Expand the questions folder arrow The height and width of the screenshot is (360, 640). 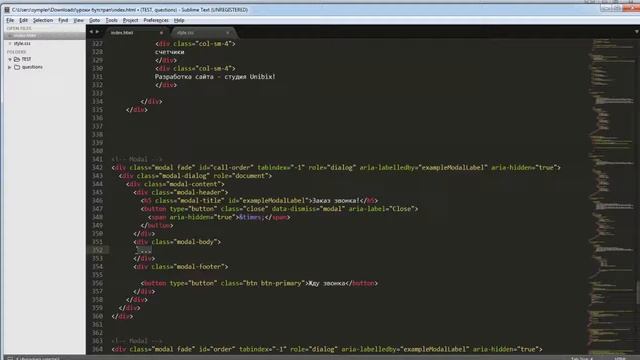[x=10, y=67]
